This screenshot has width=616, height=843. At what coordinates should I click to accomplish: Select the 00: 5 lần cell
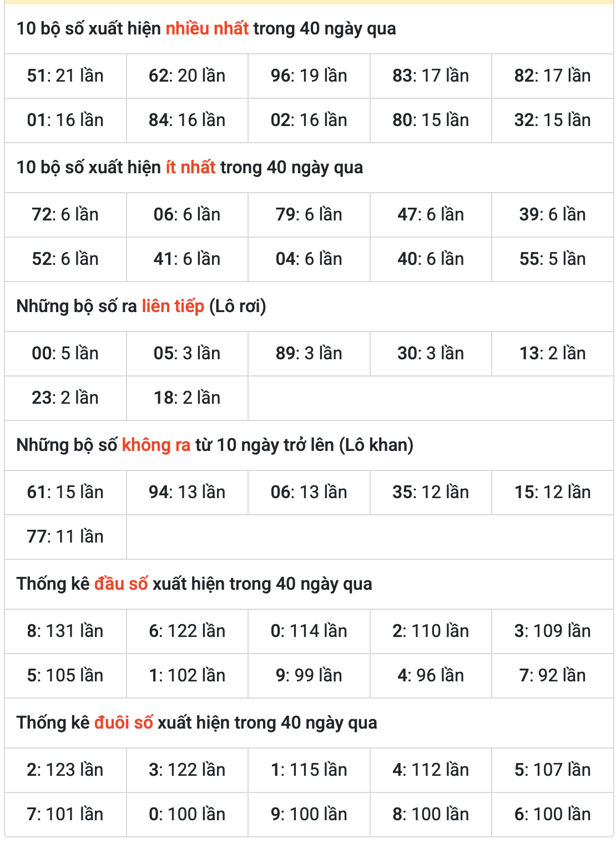tap(65, 354)
